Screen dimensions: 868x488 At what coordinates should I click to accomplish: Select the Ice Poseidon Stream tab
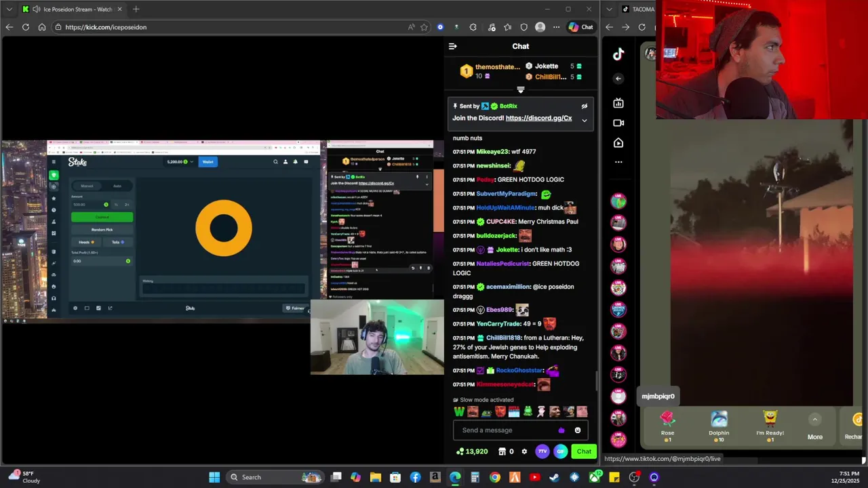click(72, 9)
